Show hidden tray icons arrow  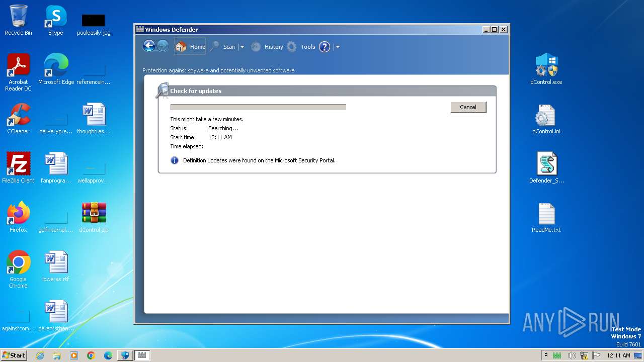[x=546, y=355]
